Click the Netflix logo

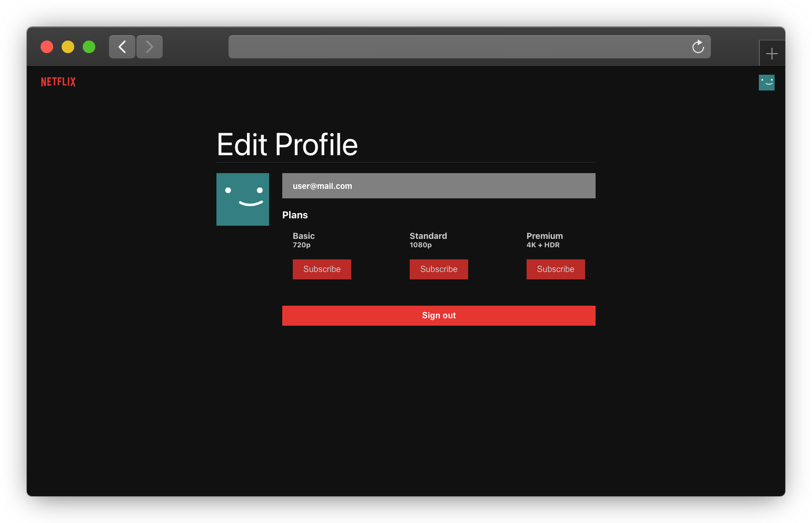58,82
